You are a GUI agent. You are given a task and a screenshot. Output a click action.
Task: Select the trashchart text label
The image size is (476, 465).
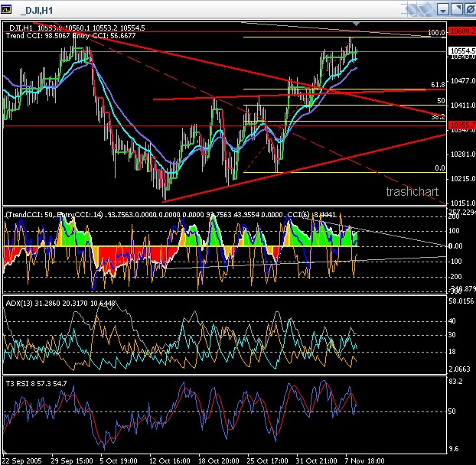[411, 192]
